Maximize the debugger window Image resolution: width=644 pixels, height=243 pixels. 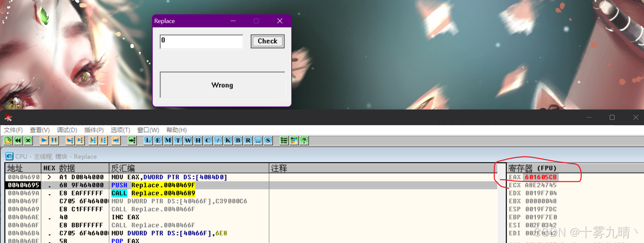pos(612,117)
